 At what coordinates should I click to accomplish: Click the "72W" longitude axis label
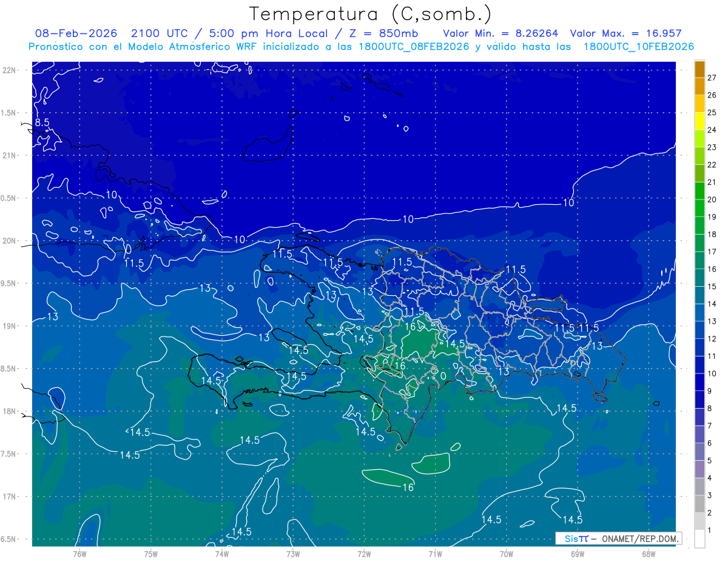pyautogui.click(x=364, y=554)
